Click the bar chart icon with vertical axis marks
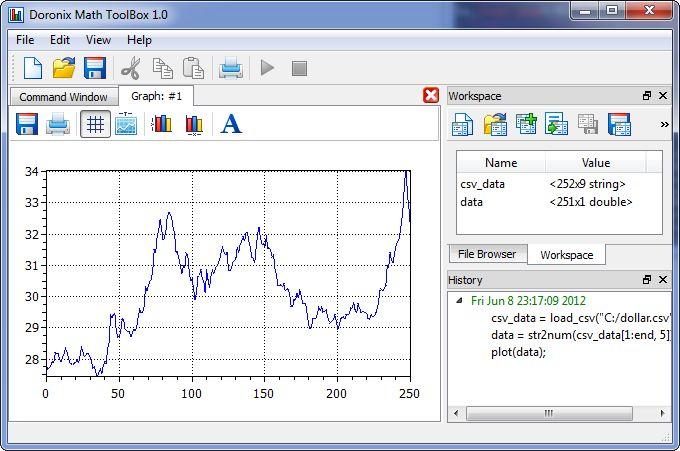The image size is (680, 451). pyautogui.click(x=161, y=124)
